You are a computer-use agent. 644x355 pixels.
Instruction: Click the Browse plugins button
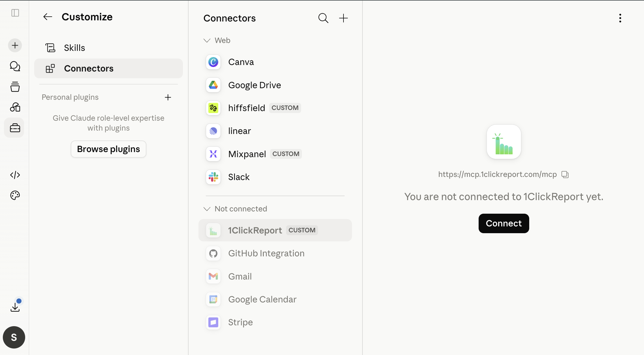[108, 149]
